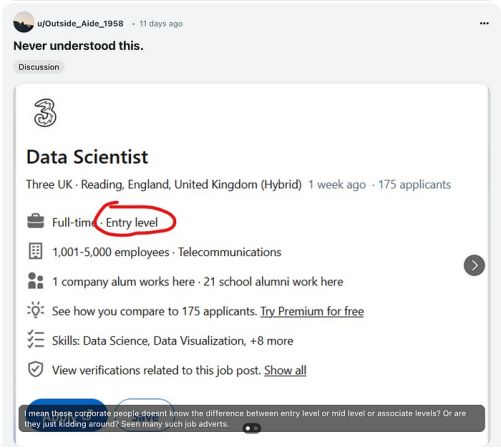Click Show all verifications link
Viewport: 501px width, 448px height.
coord(285,370)
